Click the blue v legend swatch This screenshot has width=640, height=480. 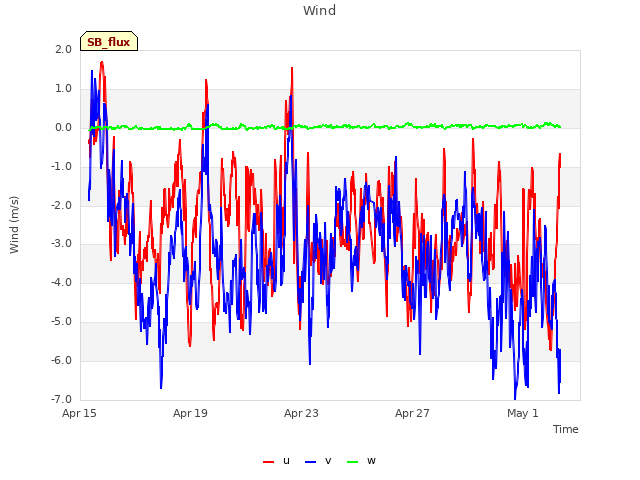311,462
